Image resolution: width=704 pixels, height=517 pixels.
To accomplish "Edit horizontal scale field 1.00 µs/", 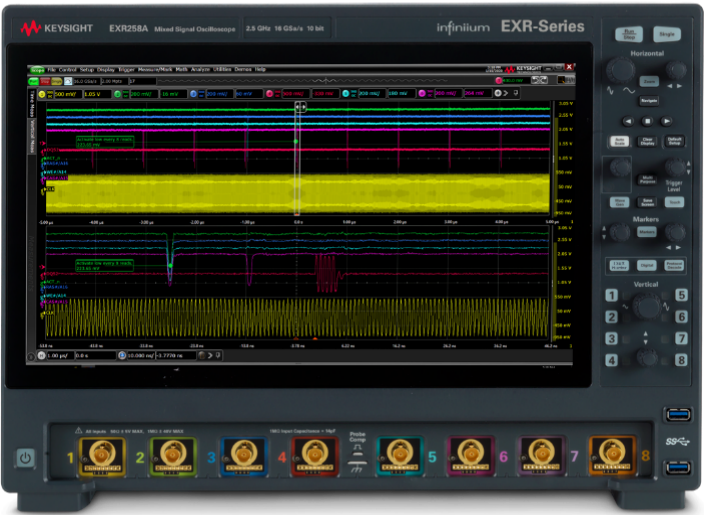I will click(60, 355).
